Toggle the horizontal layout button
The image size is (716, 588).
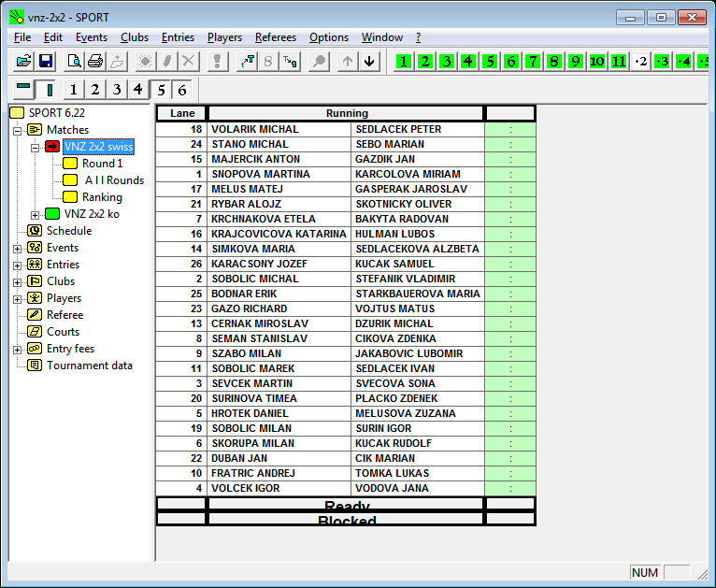[24, 90]
